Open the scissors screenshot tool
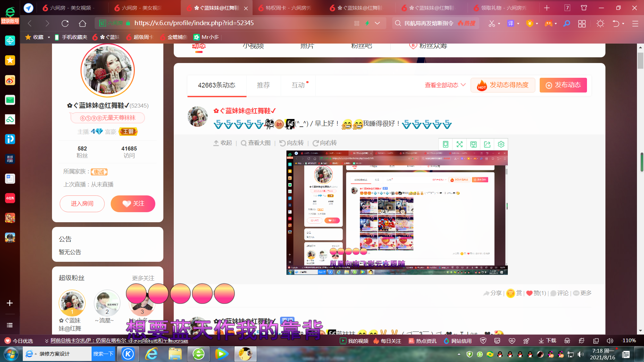Screen dimensions: 644x362 (491, 23)
